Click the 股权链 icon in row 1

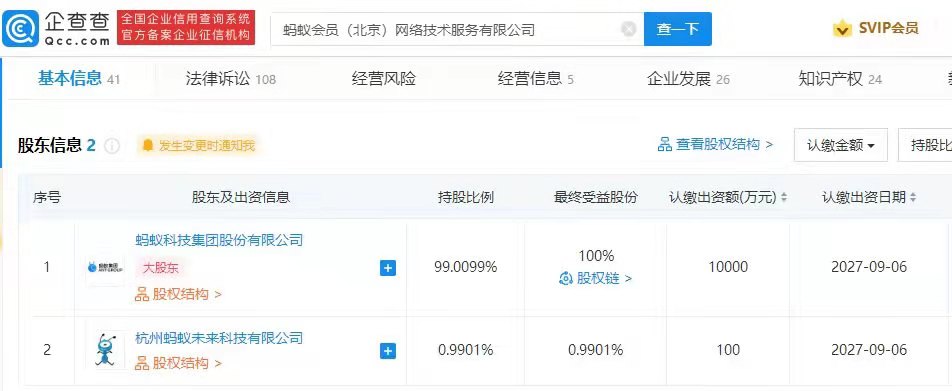566,278
